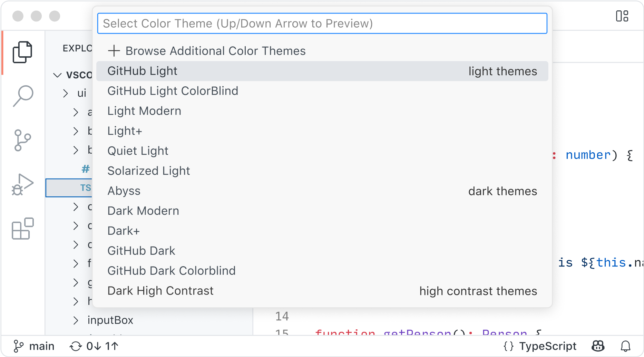This screenshot has height=357, width=644.
Task: Toggle the editor layout icon top right
Action: point(623,16)
